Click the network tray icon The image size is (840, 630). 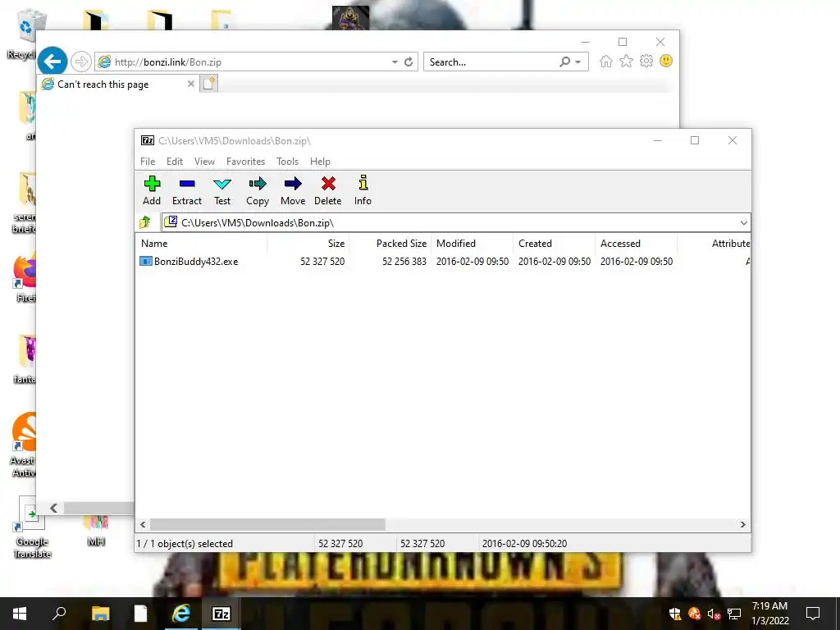[734, 614]
